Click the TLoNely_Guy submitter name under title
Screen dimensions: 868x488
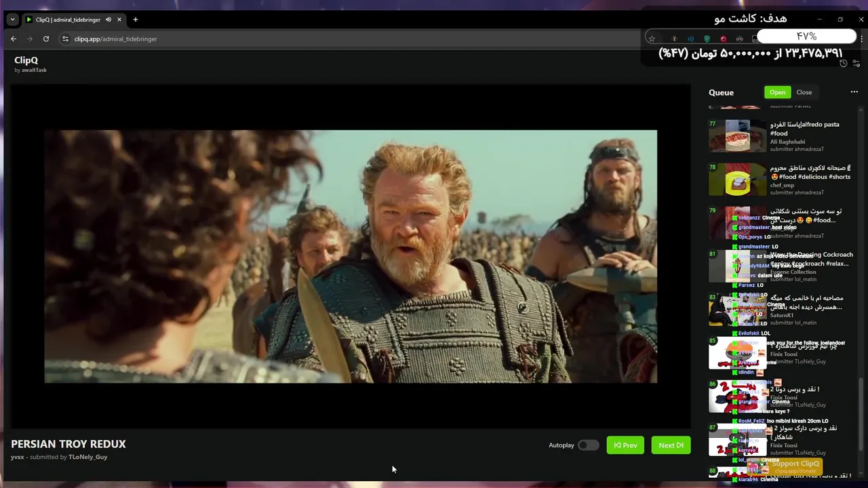point(87,457)
